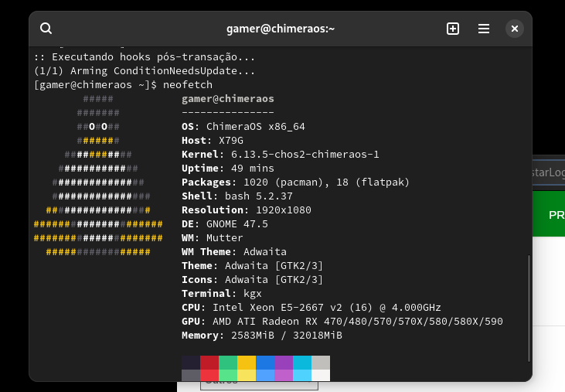Click the input field behind terminal bottom
Screen dimensions: 565x392
click(259, 385)
